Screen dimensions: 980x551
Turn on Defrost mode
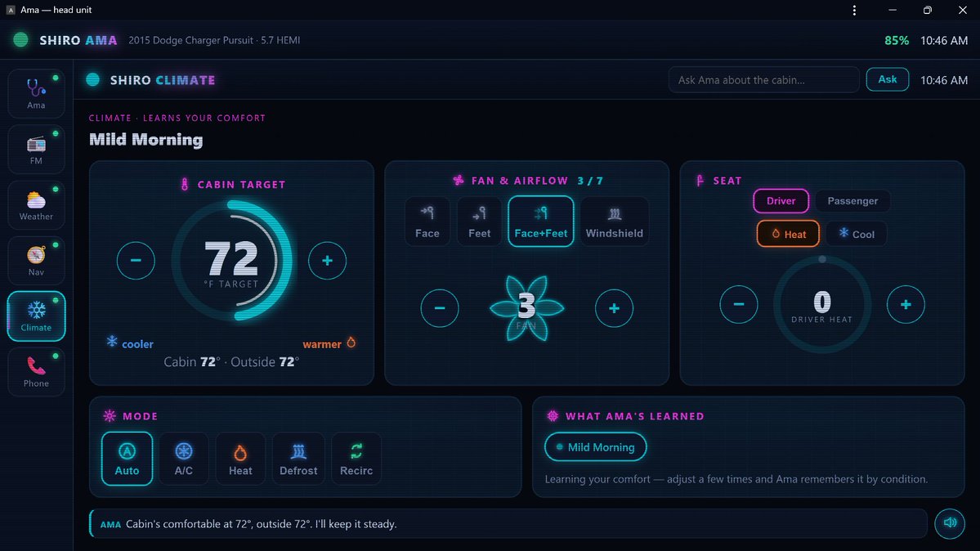tap(298, 459)
